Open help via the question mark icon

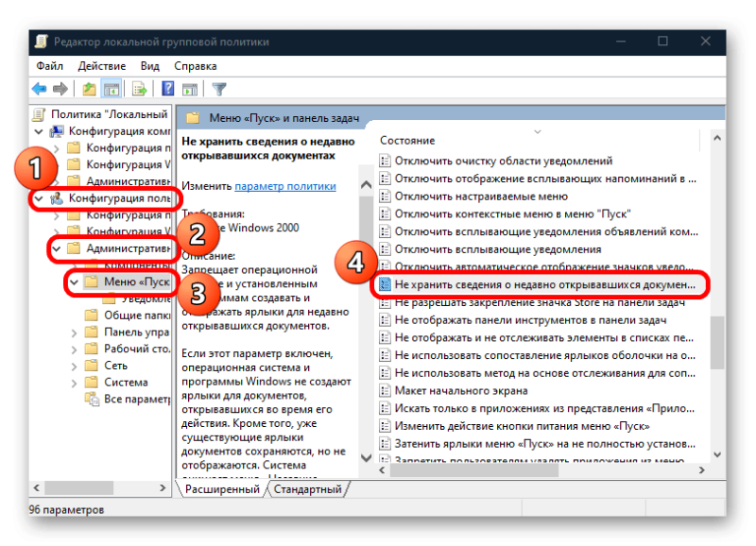tap(168, 89)
